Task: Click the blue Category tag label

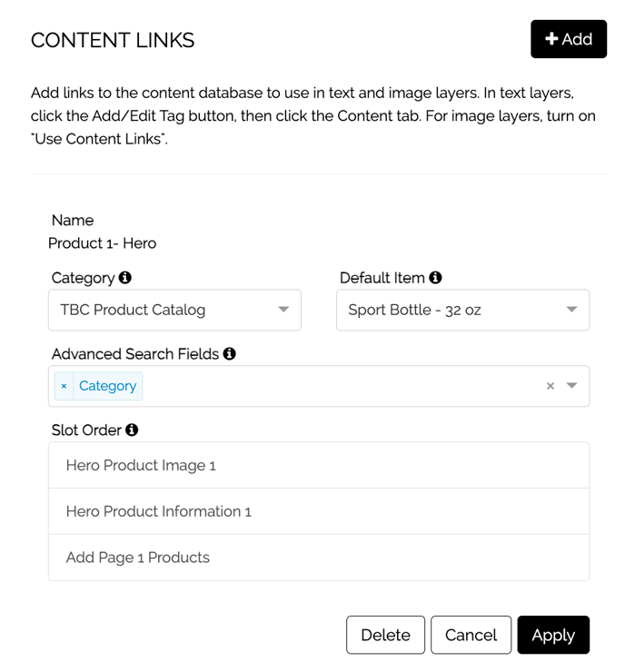Action: (107, 386)
